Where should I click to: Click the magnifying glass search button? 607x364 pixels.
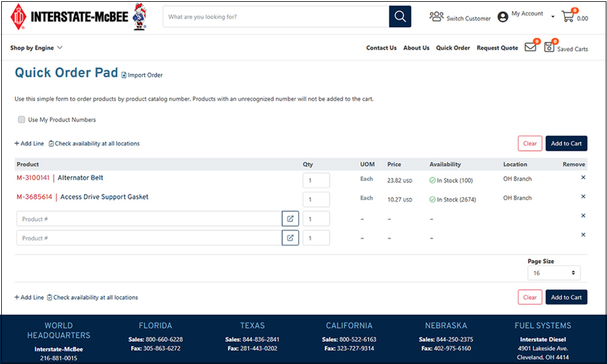pyautogui.click(x=400, y=16)
